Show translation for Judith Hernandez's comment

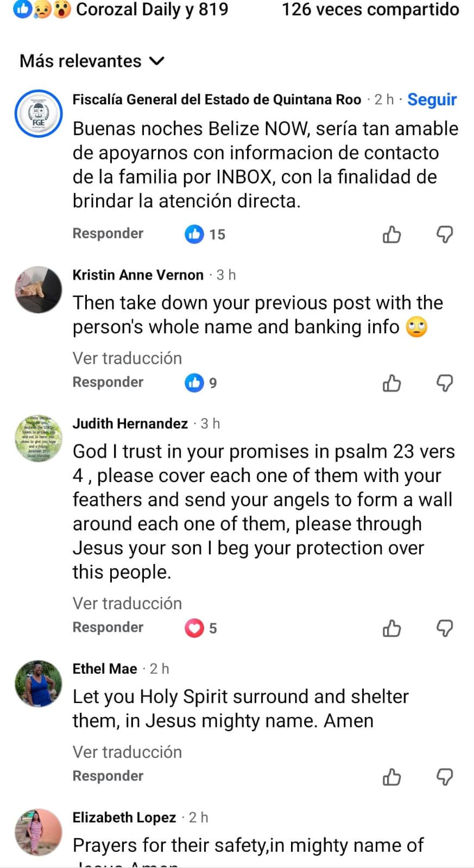point(127,604)
